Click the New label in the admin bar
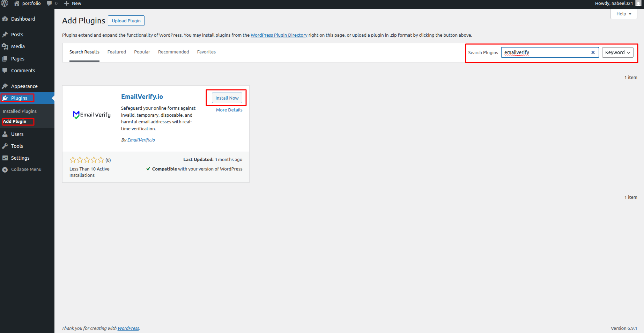 pos(76,3)
